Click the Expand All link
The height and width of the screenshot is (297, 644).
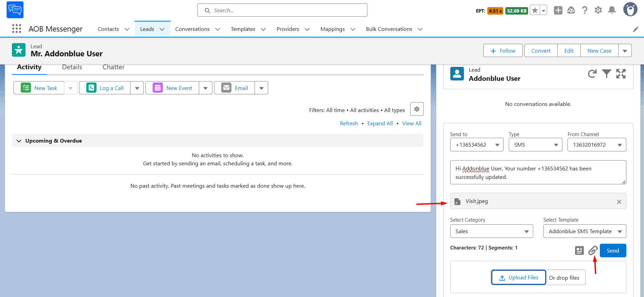(380, 124)
